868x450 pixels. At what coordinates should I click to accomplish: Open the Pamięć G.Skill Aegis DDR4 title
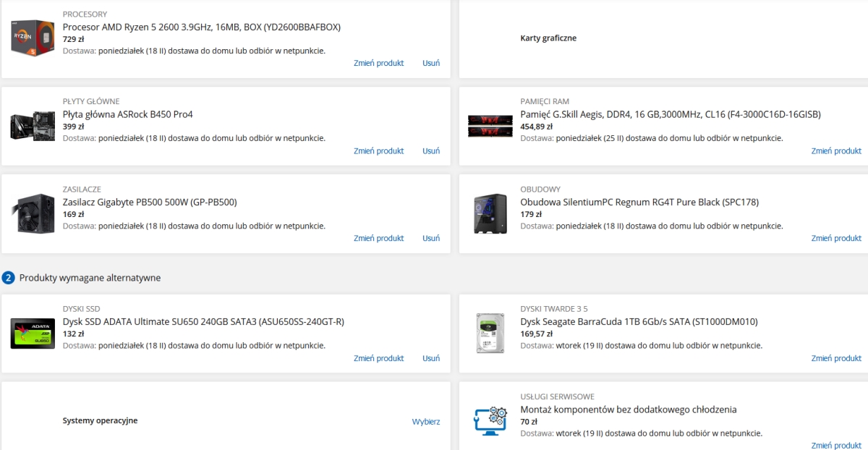pyautogui.click(x=671, y=114)
